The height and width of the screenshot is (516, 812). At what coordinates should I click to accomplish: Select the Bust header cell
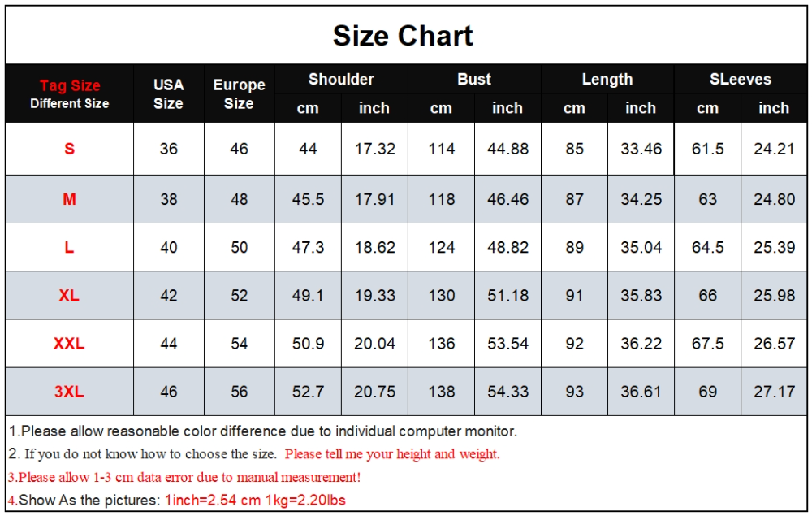474,79
